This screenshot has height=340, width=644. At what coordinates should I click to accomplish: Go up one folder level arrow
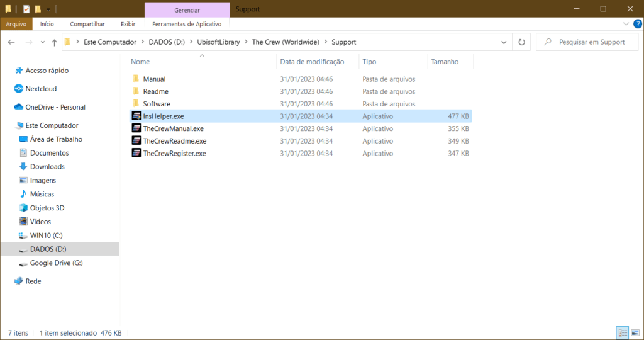click(54, 42)
